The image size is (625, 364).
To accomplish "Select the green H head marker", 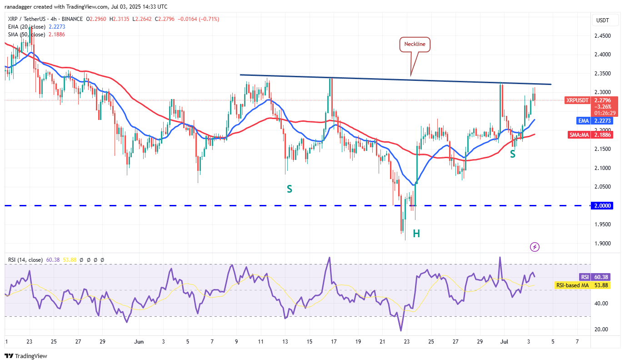I will (x=416, y=234).
